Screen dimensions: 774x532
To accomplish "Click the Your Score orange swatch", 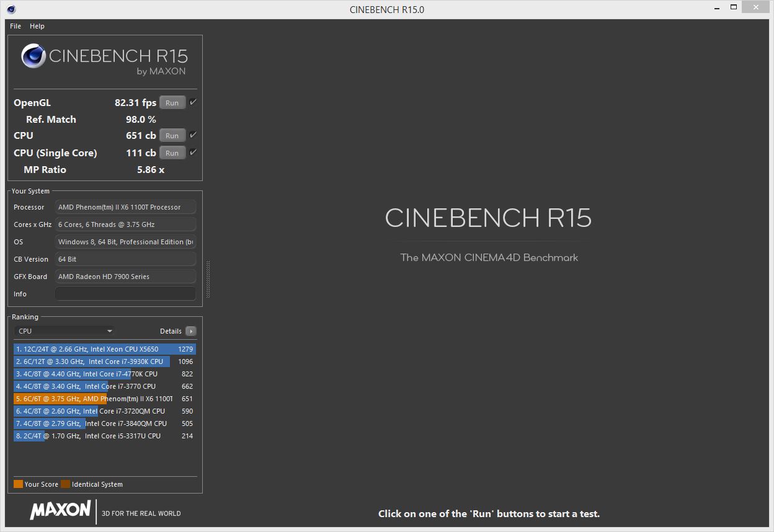I will [x=18, y=484].
